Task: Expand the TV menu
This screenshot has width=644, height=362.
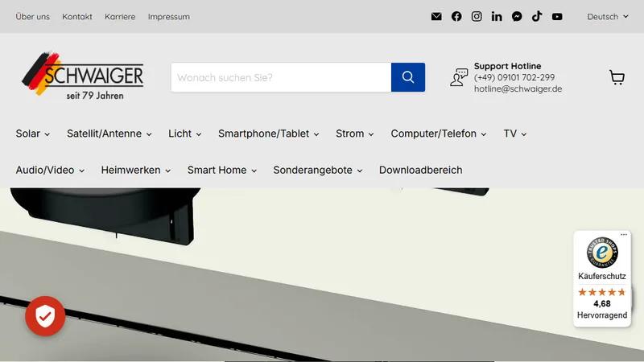Action: pyautogui.click(x=515, y=134)
